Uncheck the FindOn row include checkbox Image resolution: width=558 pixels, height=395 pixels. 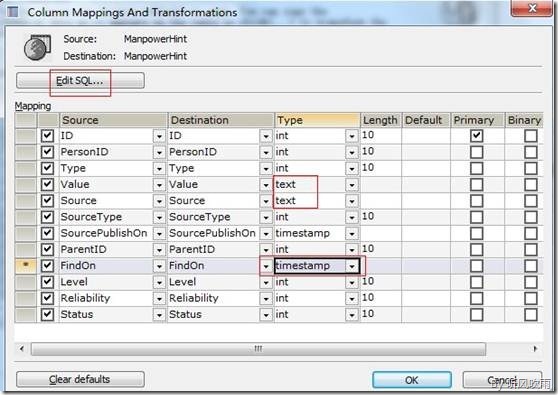(47, 266)
